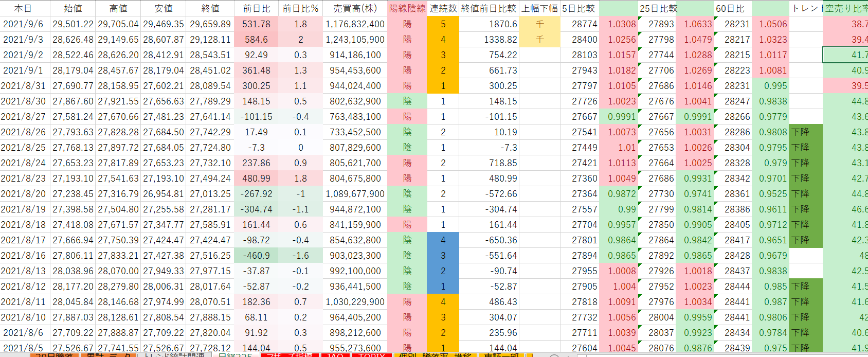Viewport: 868px width, 357px height.
Task: Click the 陰 cell in 2021/8/30 row
Action: pyautogui.click(x=407, y=101)
